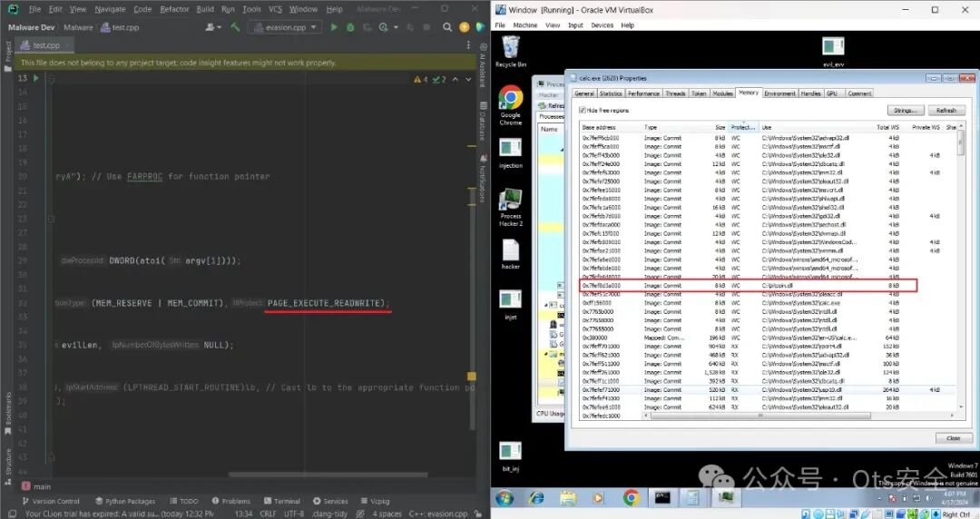Viewport: 980px width, 519px height.
Task: Open the Bookmarks tool window
Action: [x=7, y=413]
